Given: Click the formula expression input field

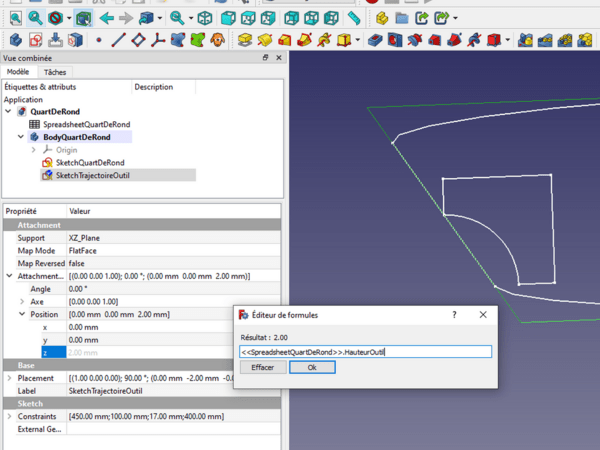Looking at the screenshot, I should click(x=365, y=352).
